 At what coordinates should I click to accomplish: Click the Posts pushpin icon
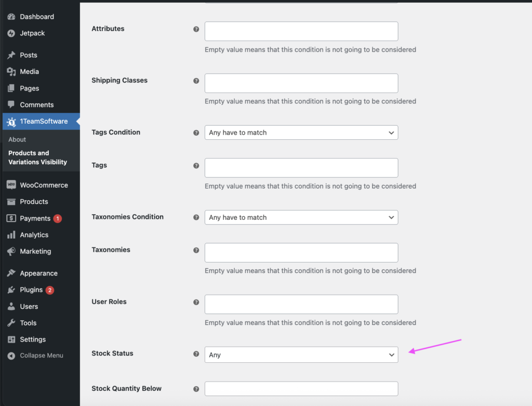tap(11, 55)
